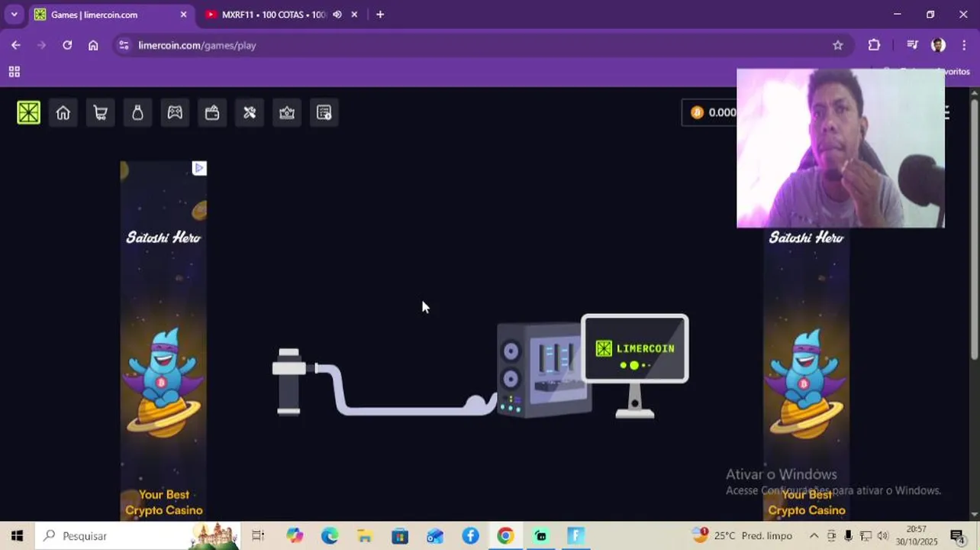This screenshot has height=550, width=980.
Task: Open Task View on the taskbar
Action: tap(258, 536)
